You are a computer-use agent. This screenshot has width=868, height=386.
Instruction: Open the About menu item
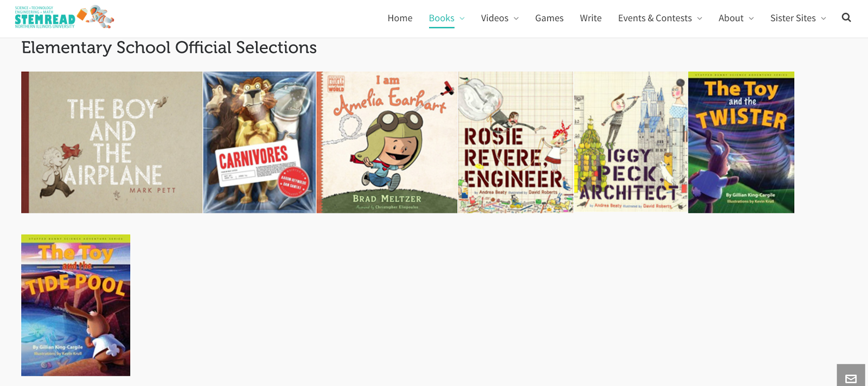(x=731, y=18)
